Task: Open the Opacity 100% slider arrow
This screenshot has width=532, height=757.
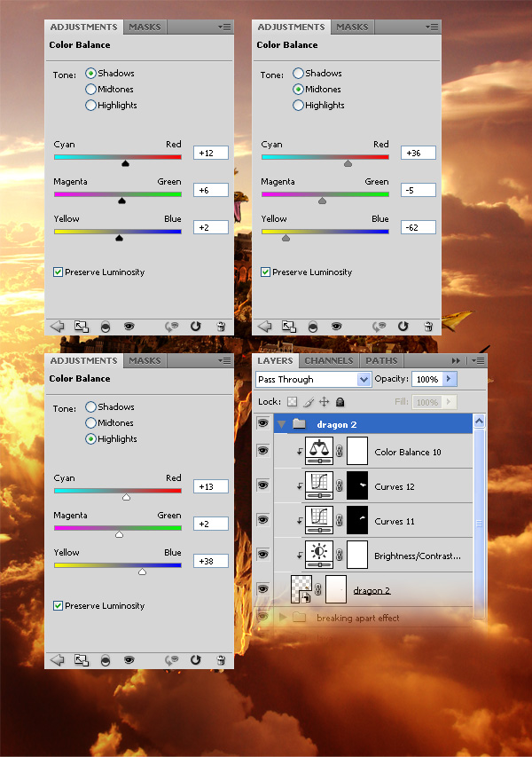Action: 449,379
